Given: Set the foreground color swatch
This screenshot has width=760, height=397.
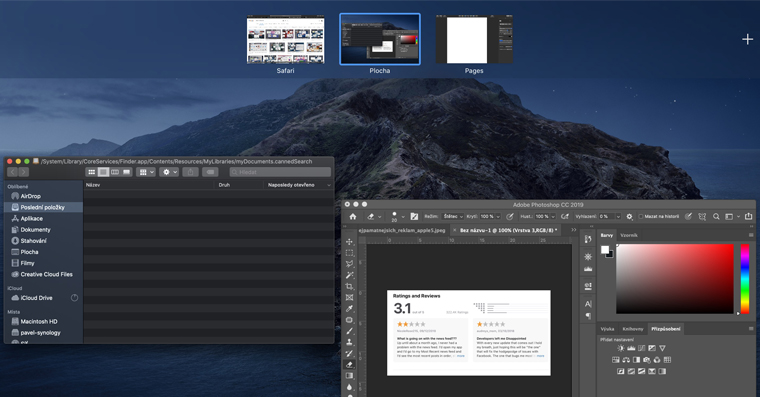Looking at the screenshot, I should point(605,249).
